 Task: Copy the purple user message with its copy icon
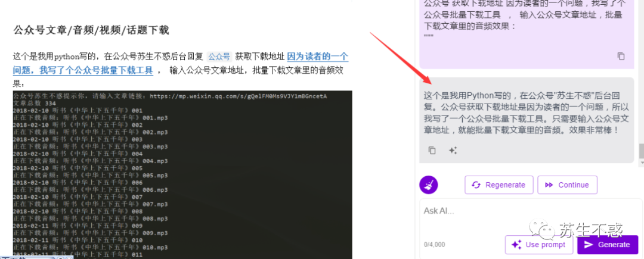coord(621,56)
